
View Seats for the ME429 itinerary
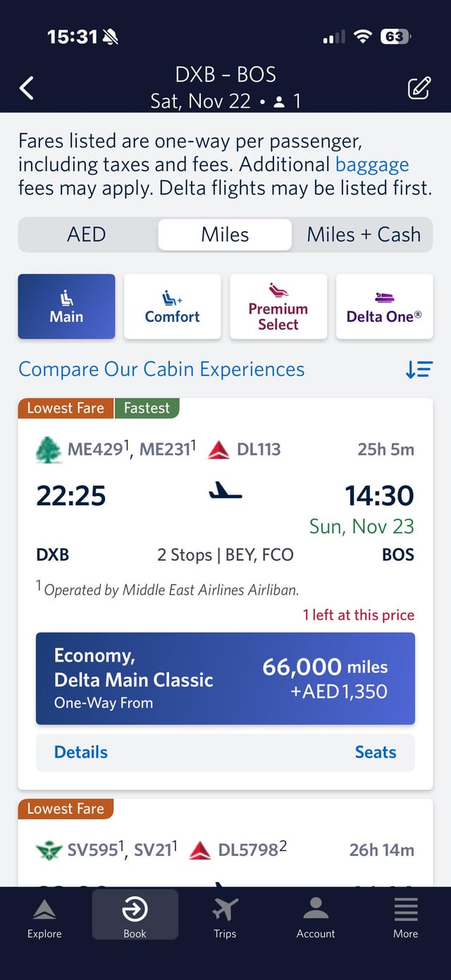coord(376,752)
